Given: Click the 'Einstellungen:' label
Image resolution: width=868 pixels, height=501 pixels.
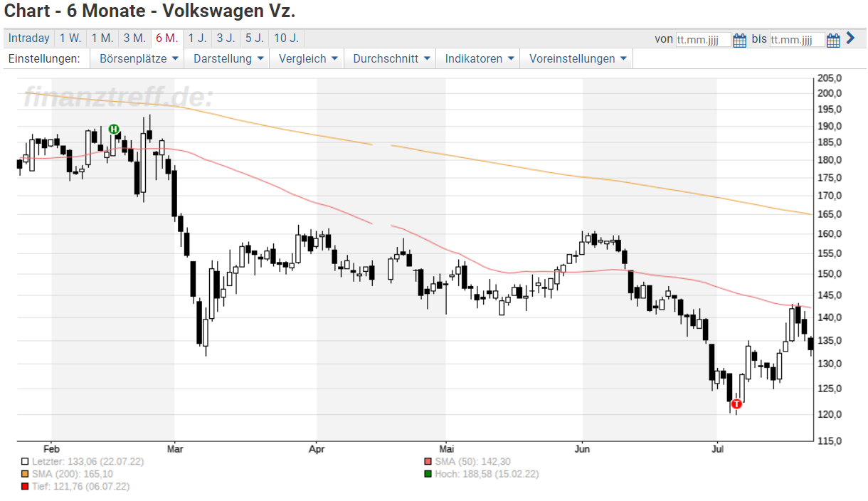Looking at the screenshot, I should pyautogui.click(x=44, y=59).
